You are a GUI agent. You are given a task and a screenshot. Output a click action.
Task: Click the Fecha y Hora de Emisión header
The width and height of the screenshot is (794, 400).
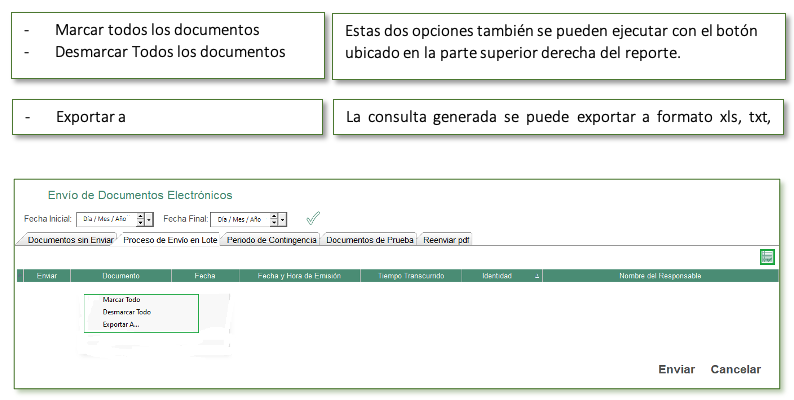point(299,275)
